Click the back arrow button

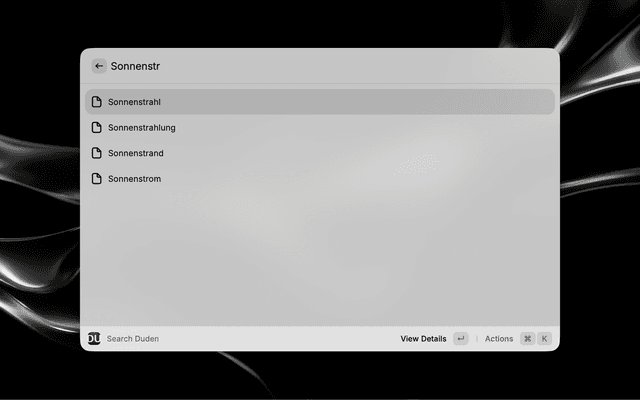(x=99, y=66)
